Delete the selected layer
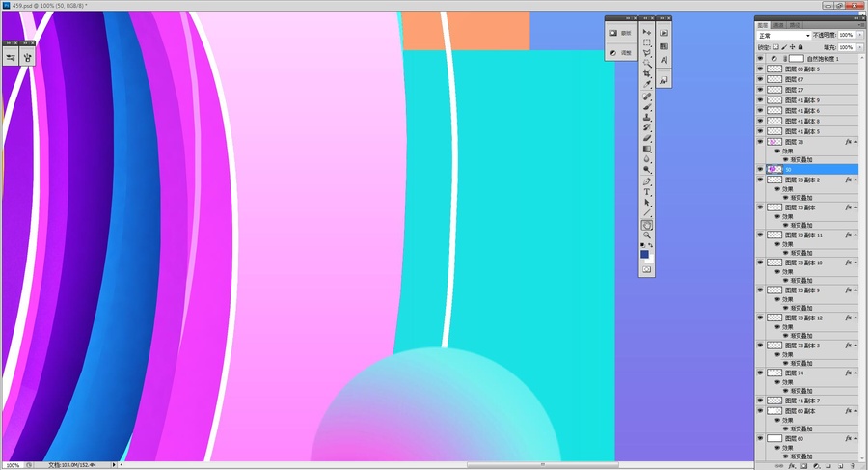Screen dimensions: 868x470 (853, 466)
